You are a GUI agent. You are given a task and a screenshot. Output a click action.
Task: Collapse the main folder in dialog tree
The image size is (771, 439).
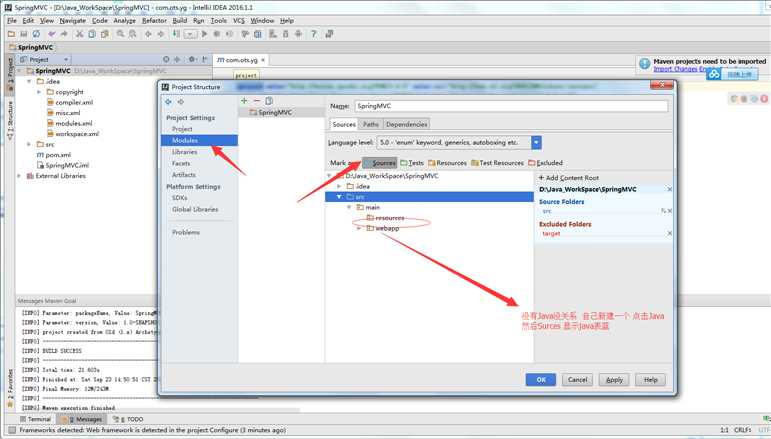point(349,207)
